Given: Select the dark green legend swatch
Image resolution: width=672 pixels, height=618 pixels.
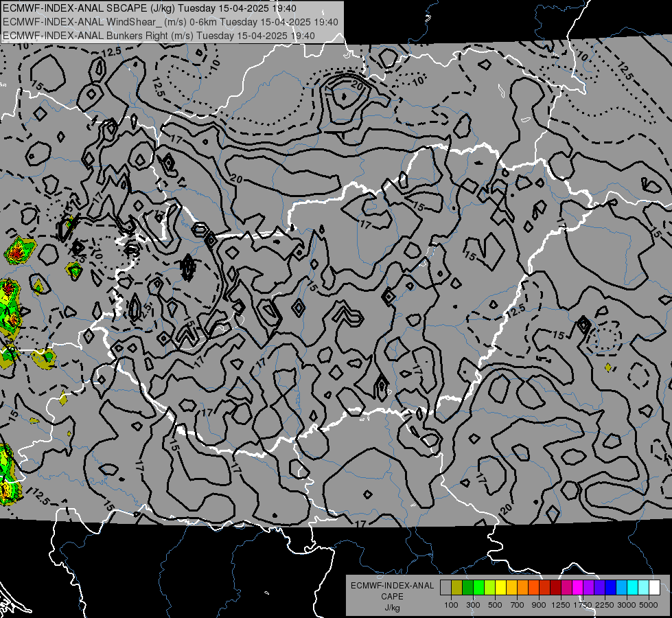Looking at the screenshot, I should pyautogui.click(x=467, y=588).
